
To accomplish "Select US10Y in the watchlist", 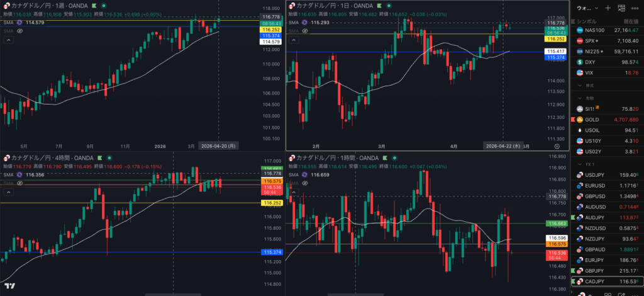I will coord(608,141).
